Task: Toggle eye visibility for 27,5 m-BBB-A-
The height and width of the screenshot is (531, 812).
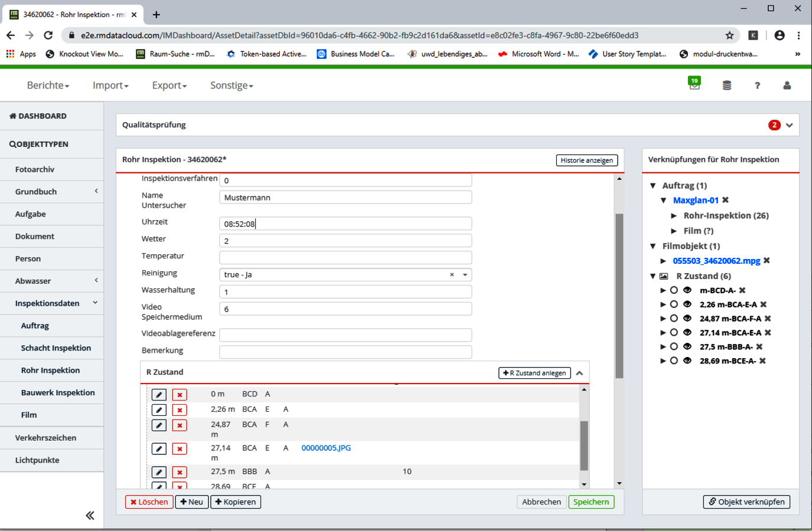Action: (x=687, y=347)
